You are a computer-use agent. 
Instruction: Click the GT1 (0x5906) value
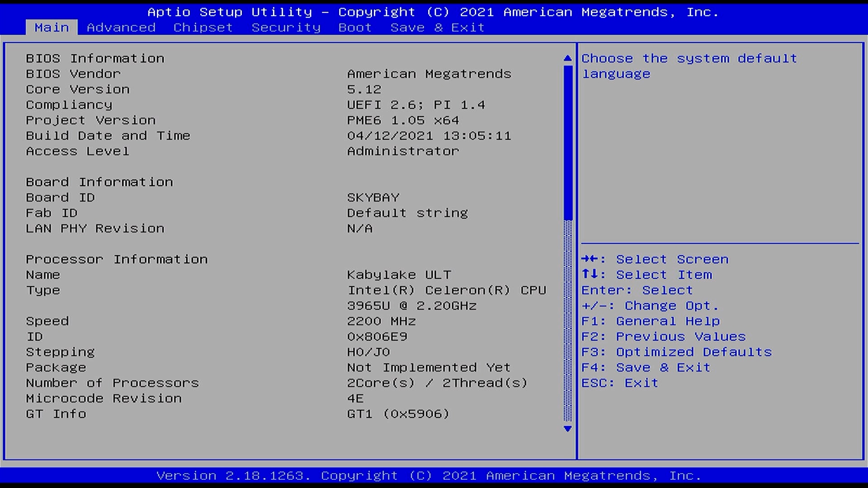coord(398,414)
